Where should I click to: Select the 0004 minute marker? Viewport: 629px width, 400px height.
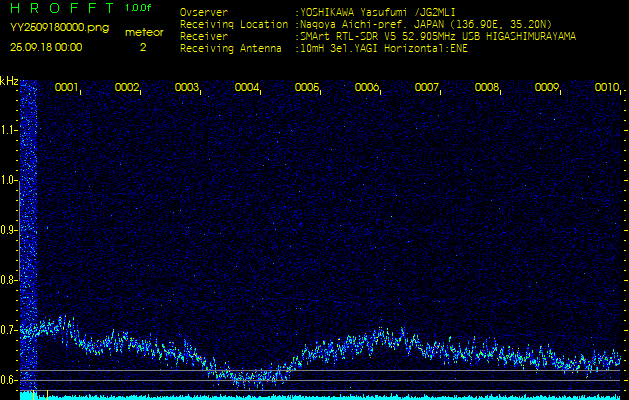(247, 88)
